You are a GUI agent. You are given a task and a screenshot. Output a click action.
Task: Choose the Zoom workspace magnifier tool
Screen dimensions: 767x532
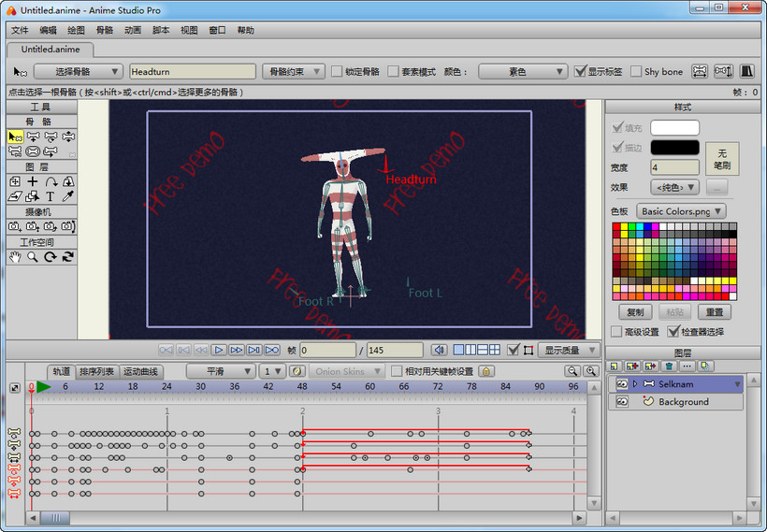pyautogui.click(x=32, y=257)
